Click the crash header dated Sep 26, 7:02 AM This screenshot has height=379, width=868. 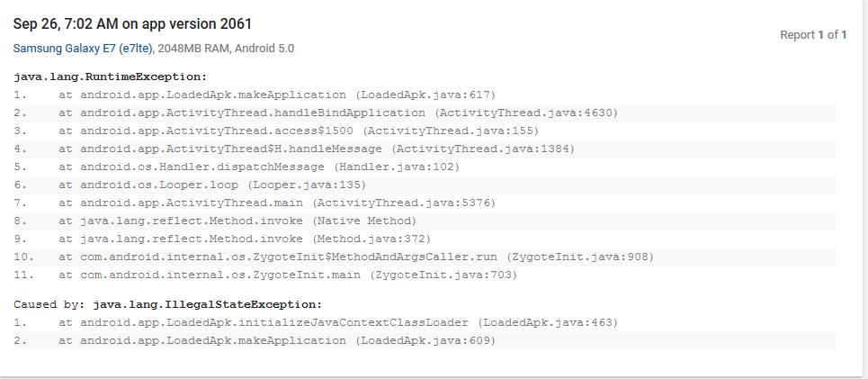(133, 23)
